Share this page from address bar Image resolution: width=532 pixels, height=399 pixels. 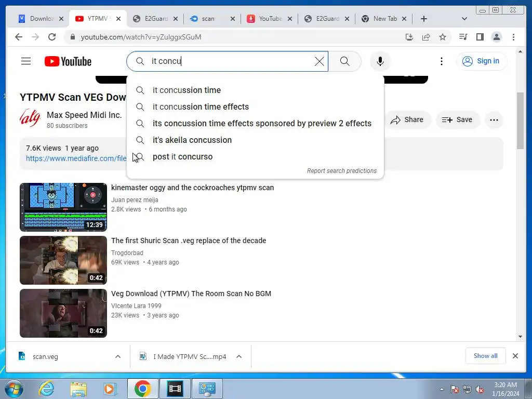[426, 37]
